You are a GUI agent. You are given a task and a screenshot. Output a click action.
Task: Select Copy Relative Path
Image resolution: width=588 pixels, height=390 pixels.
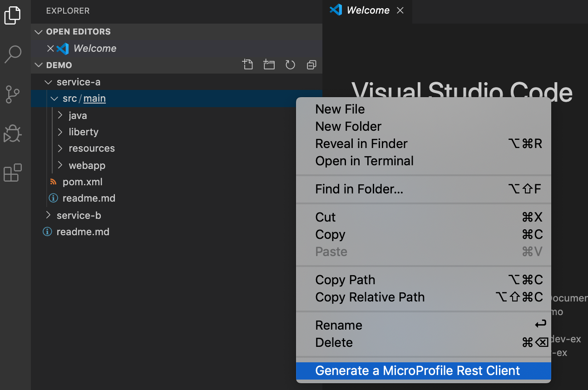(423, 297)
